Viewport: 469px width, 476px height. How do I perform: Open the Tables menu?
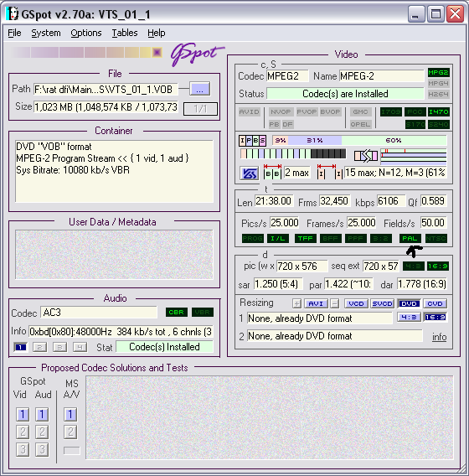click(125, 33)
